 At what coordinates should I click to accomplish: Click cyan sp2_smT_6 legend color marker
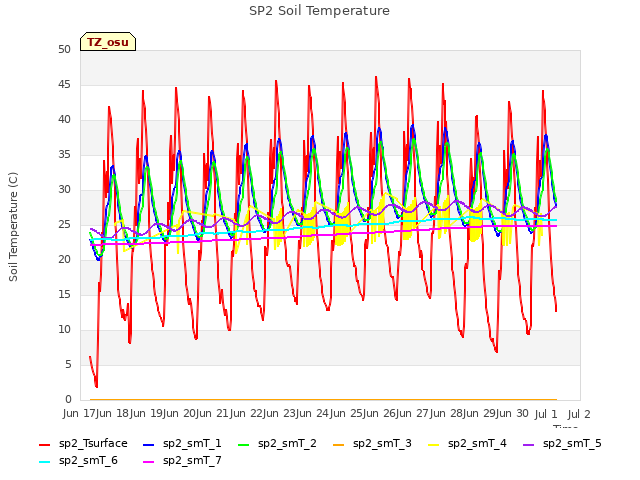point(44,462)
